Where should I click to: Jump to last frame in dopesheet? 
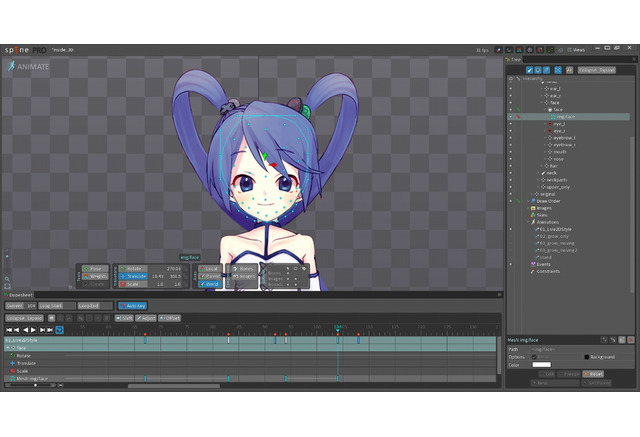point(50,330)
